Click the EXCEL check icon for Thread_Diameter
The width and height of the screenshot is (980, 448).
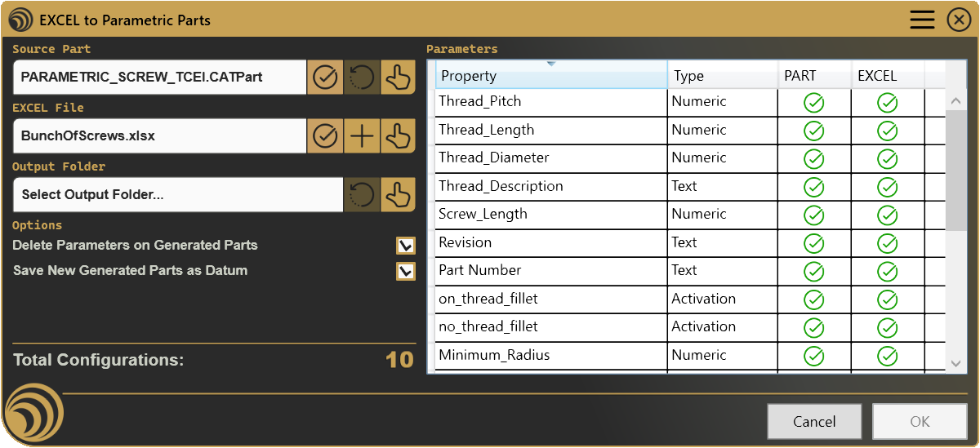[x=888, y=159]
